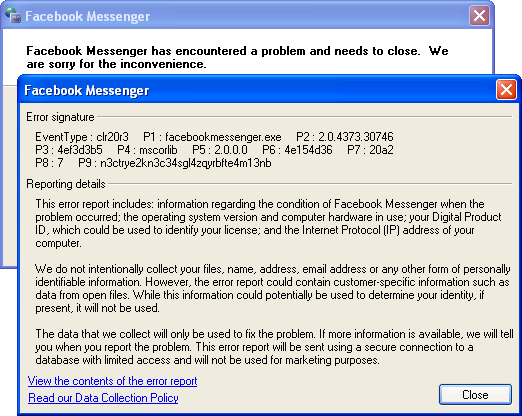The image size is (522, 416).
Task: Select the text 'P4 : mscorlib'
Action: [147, 150]
